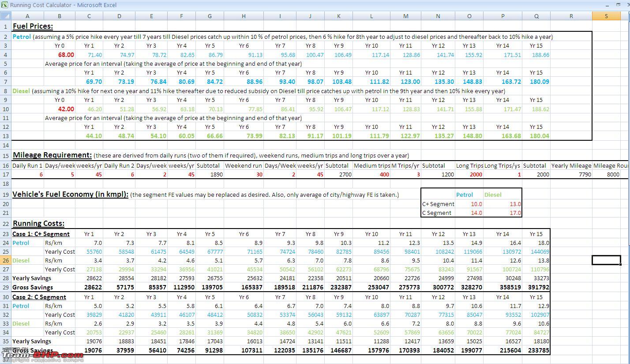The image size is (630, 364).
Task: Click Case 2 petrol yearly cost 102907
Action: coord(540,315)
